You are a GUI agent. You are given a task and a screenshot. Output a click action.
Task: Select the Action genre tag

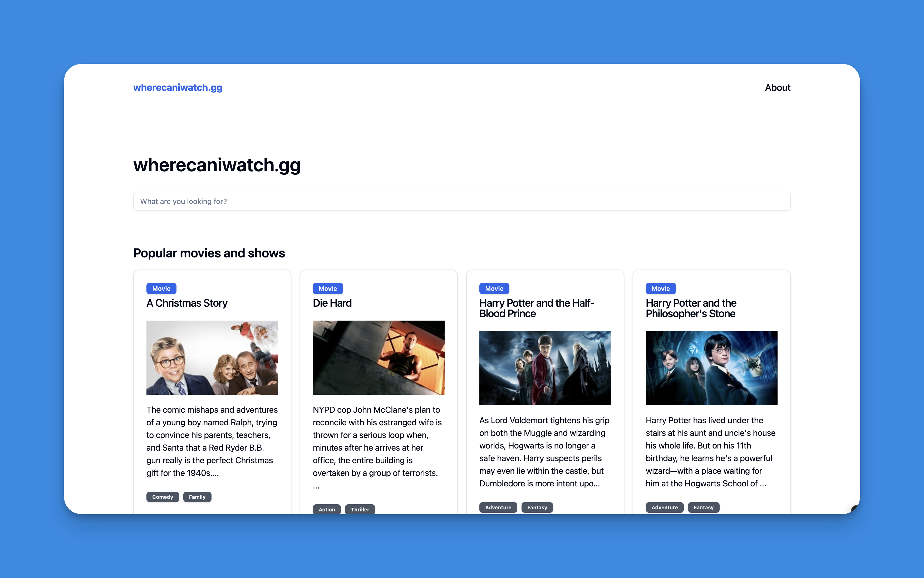click(x=327, y=509)
